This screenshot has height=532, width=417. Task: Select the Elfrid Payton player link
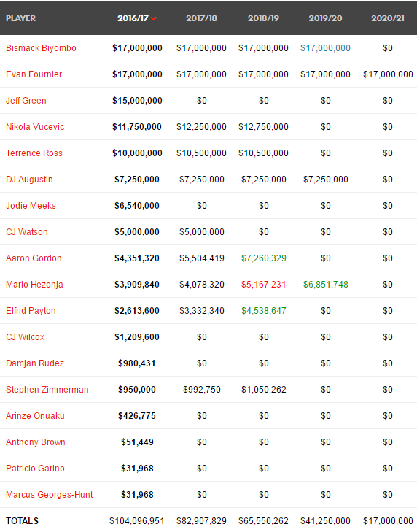[31, 311]
